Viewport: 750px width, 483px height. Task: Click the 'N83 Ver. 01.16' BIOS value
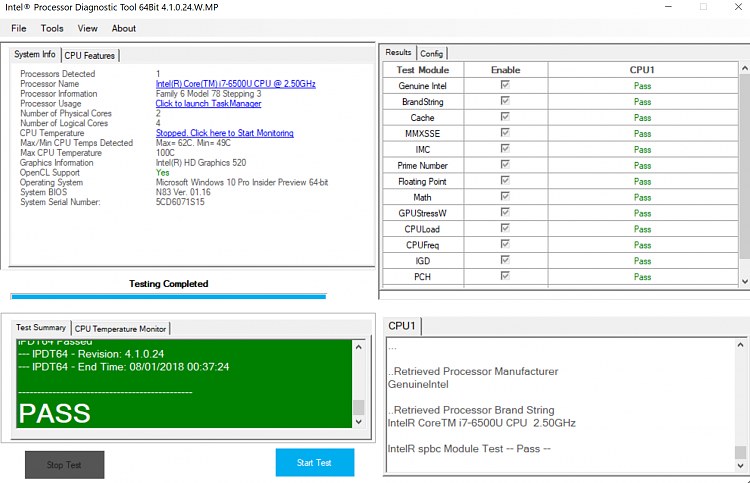183,192
